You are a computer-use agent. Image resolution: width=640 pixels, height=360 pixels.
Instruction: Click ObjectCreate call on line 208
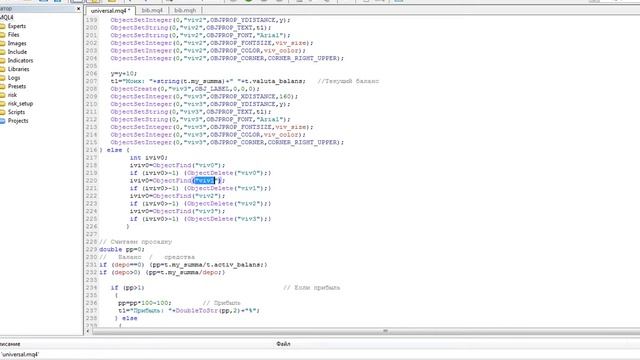[184, 89]
